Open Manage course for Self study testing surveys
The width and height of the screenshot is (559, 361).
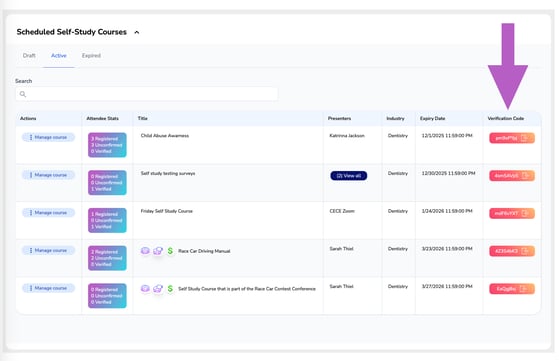coord(48,175)
